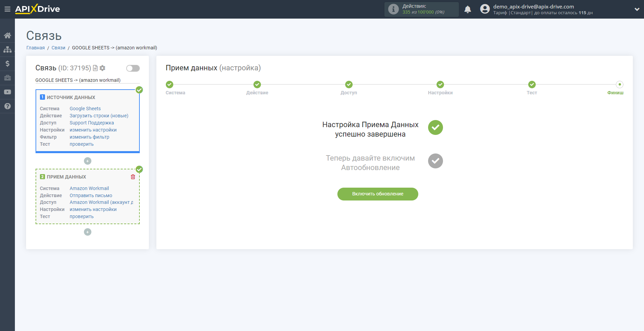Open the Google Sheets system link
Screen dimensions: 644x331
click(x=85, y=109)
